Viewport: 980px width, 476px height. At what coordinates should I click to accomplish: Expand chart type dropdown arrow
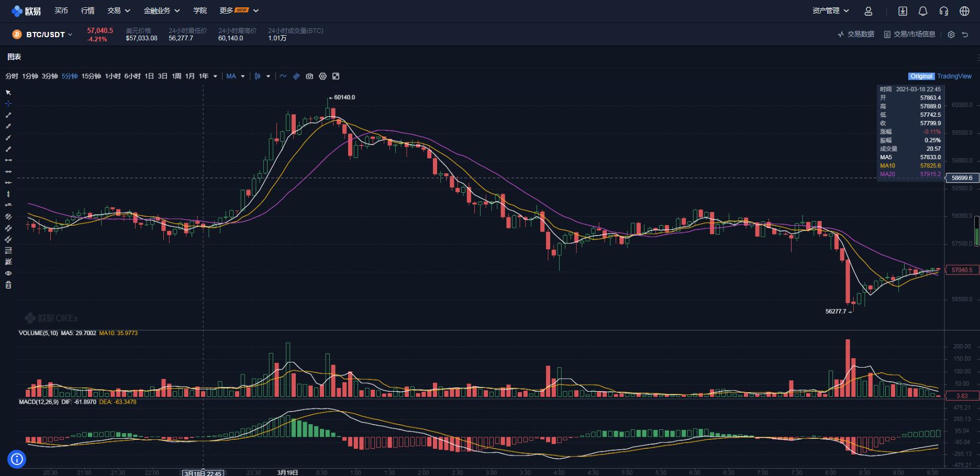pos(269,76)
